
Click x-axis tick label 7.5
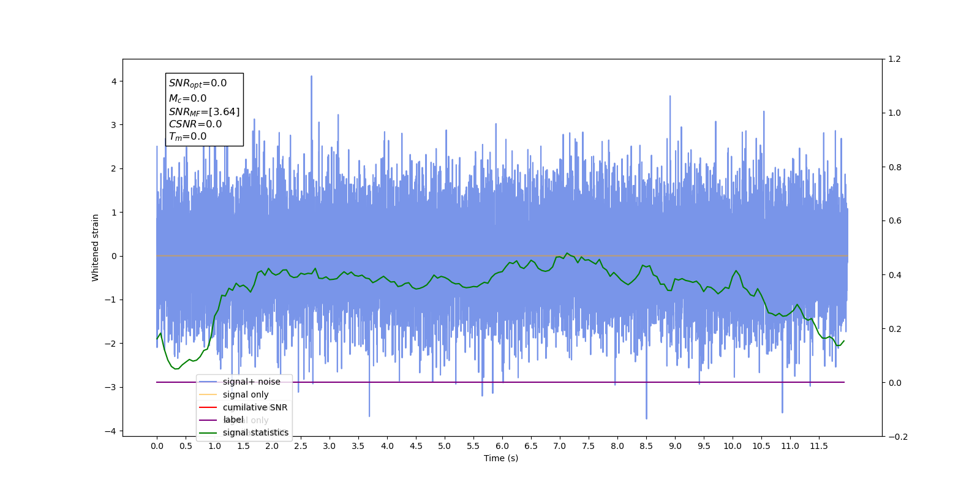click(589, 446)
